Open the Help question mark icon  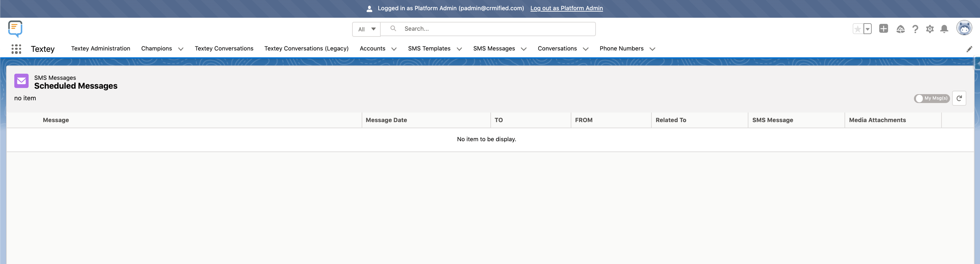[915, 29]
